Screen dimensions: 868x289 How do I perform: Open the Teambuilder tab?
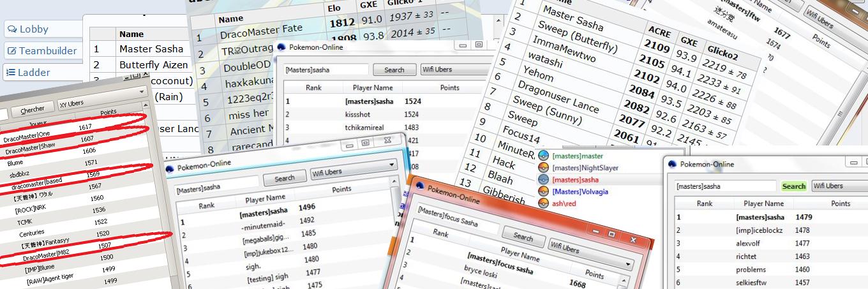click(x=42, y=51)
